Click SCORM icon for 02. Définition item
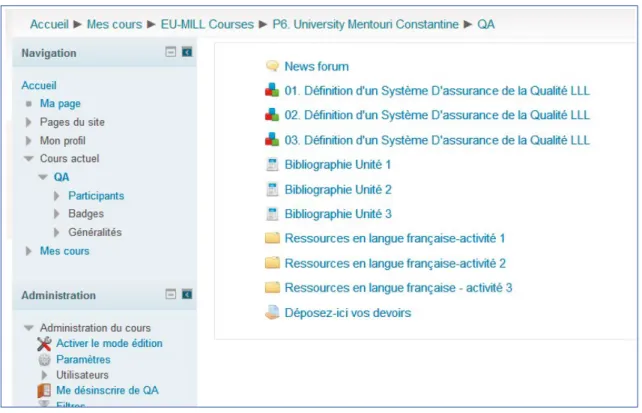The height and width of the screenshot is (413, 642). click(272, 115)
